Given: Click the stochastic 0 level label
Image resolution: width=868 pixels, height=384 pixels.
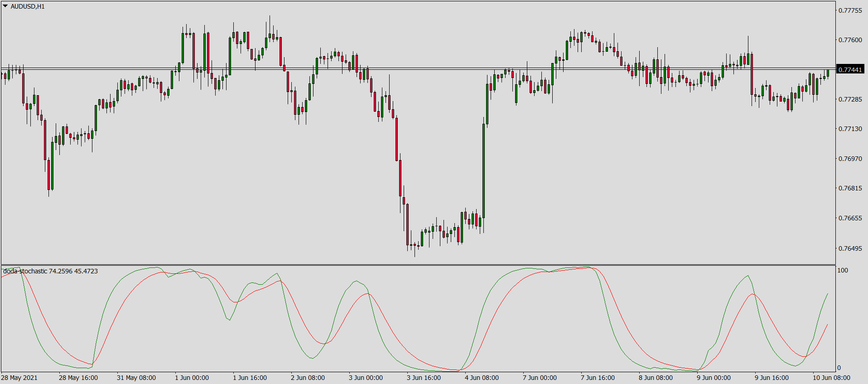Looking at the screenshot, I should 839,368.
